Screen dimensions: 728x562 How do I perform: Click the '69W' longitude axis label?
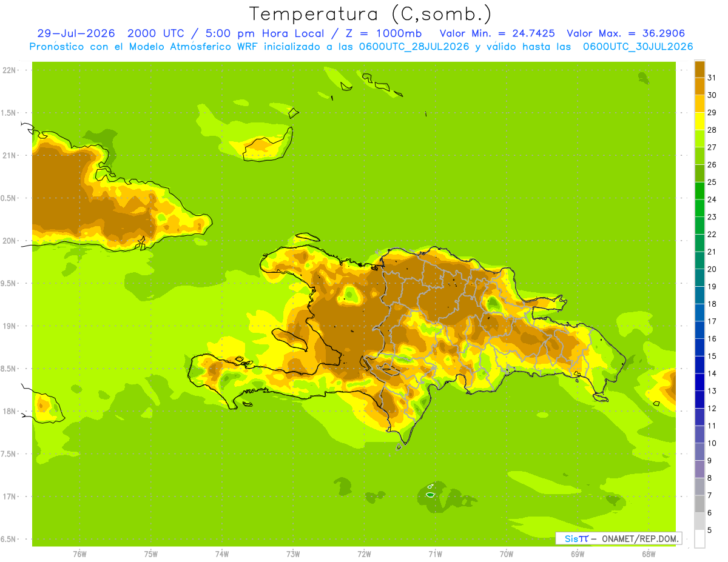pyautogui.click(x=578, y=554)
